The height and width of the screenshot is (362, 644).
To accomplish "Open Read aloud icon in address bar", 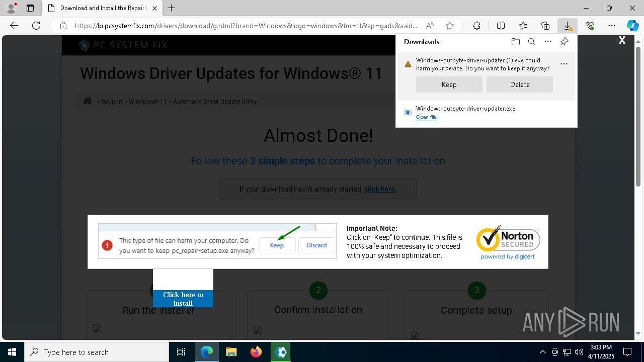I will 430,26.
